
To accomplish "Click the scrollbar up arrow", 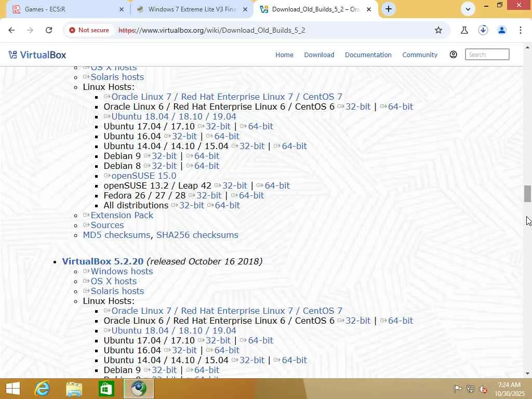I will coord(527,47).
